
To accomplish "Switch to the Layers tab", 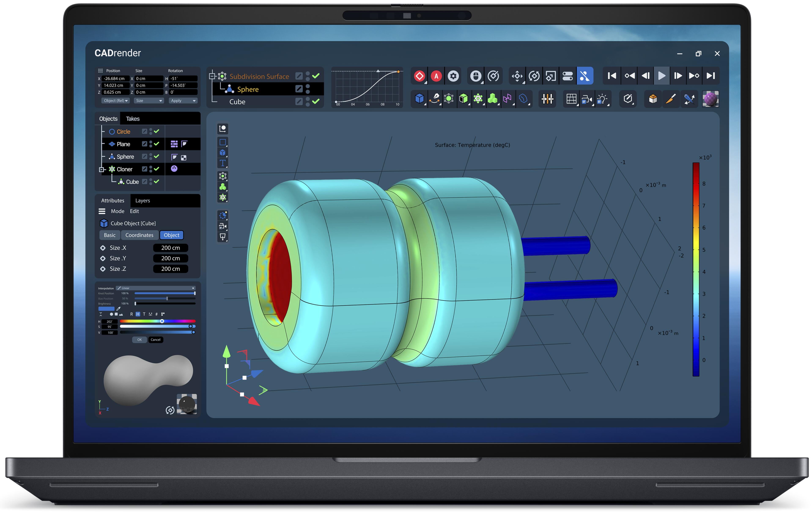I will (142, 200).
